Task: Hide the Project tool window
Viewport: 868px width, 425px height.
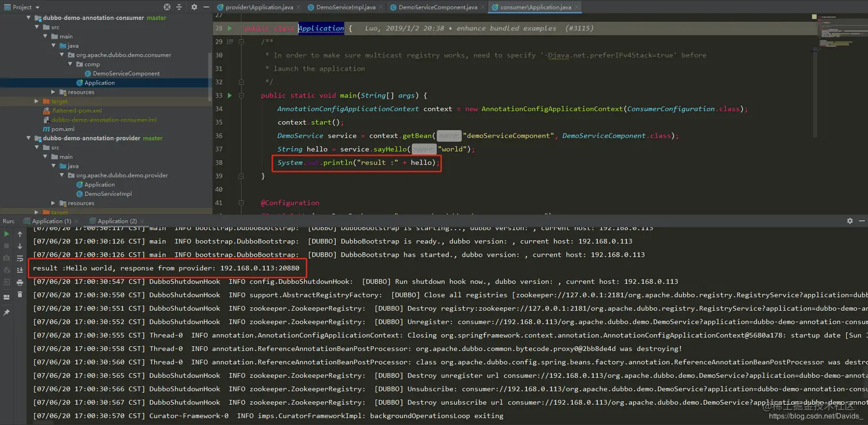Action: (x=206, y=7)
